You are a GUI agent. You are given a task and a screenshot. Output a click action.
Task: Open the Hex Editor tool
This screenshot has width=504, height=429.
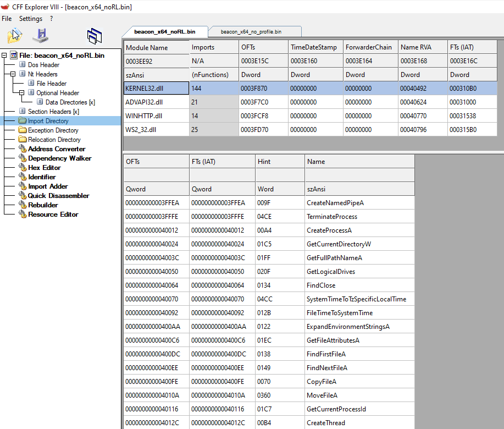(x=45, y=167)
